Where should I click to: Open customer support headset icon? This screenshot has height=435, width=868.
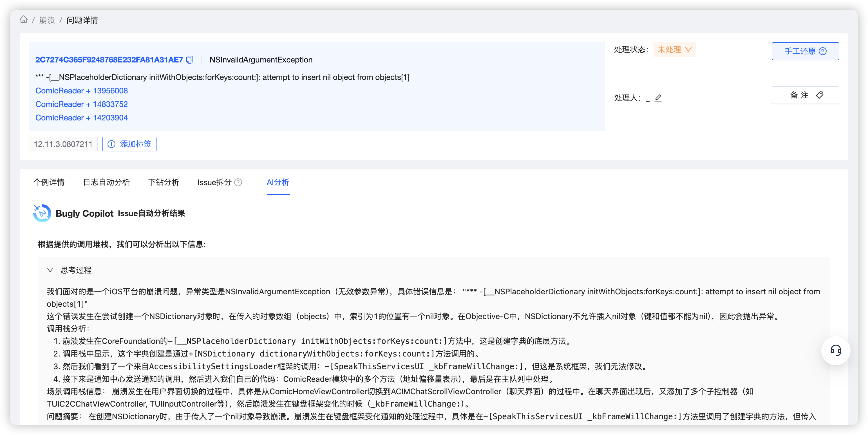pyautogui.click(x=835, y=350)
